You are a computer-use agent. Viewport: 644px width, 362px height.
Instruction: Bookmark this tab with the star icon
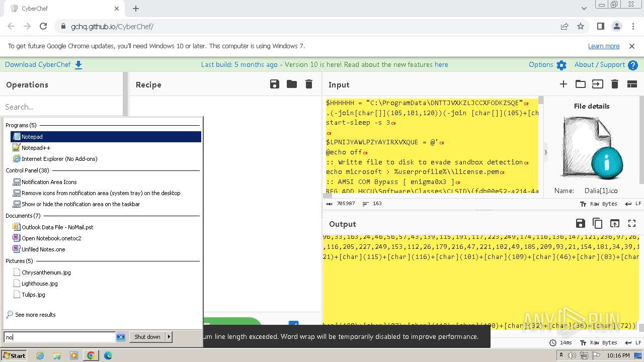tap(581, 26)
